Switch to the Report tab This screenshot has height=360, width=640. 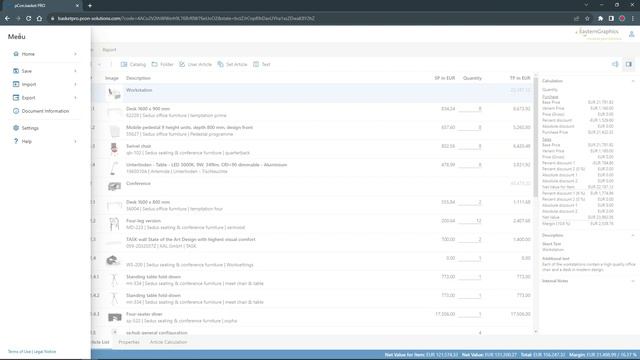(x=109, y=50)
